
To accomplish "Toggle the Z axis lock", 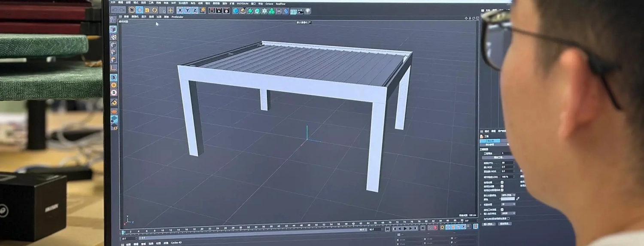I will [x=195, y=10].
